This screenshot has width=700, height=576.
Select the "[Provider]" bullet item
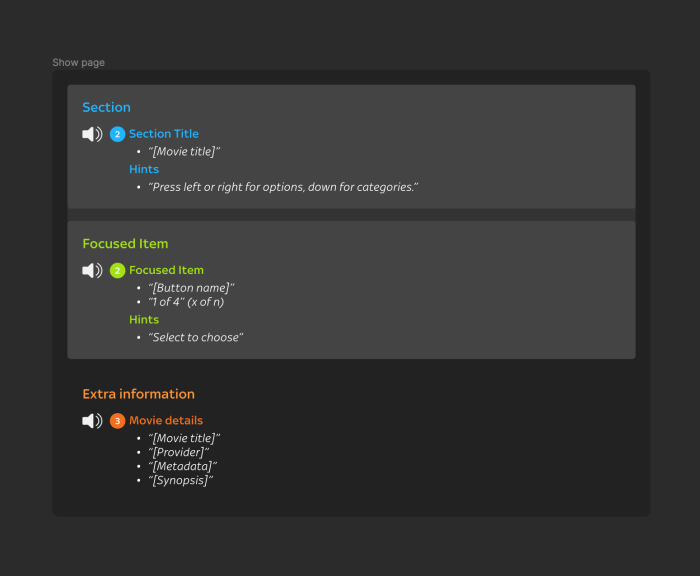coord(178,452)
